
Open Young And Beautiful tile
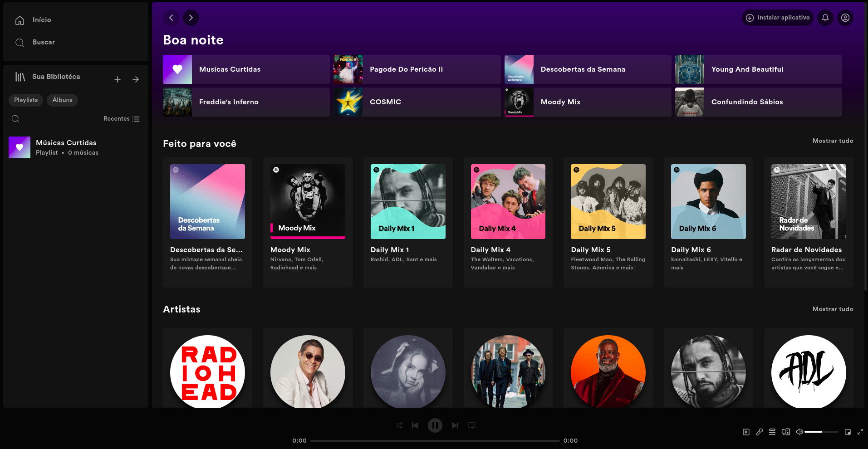[x=759, y=69]
